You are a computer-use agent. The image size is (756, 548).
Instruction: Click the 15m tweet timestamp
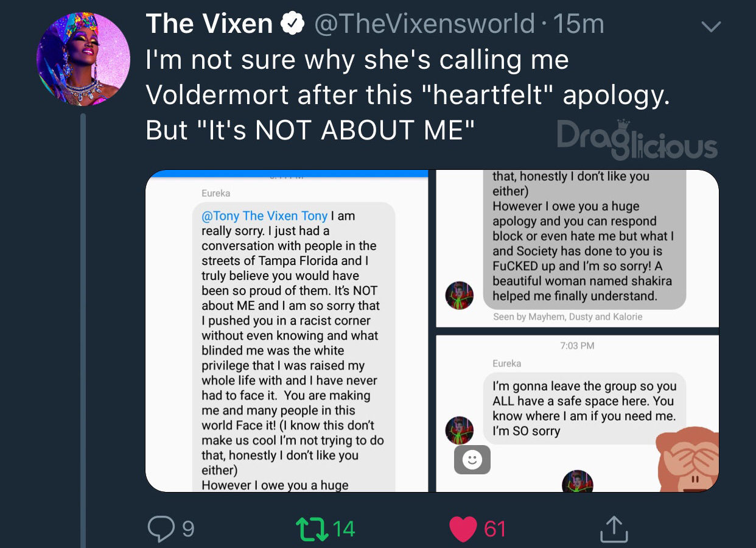[579, 24]
